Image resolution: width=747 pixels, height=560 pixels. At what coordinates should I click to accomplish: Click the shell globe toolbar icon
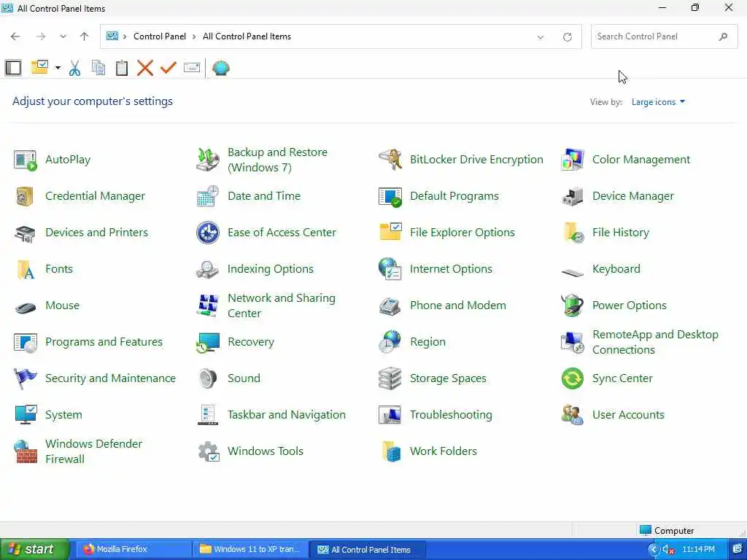tap(220, 68)
